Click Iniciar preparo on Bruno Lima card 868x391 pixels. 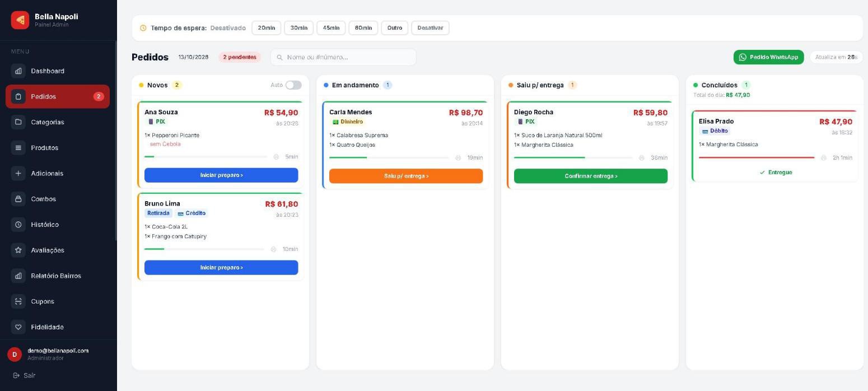221,268
